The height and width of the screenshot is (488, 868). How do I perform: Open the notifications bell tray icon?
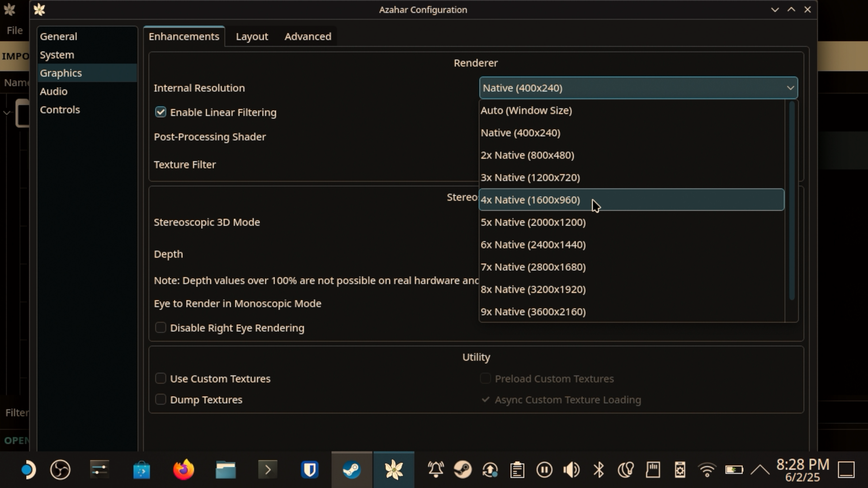click(436, 470)
